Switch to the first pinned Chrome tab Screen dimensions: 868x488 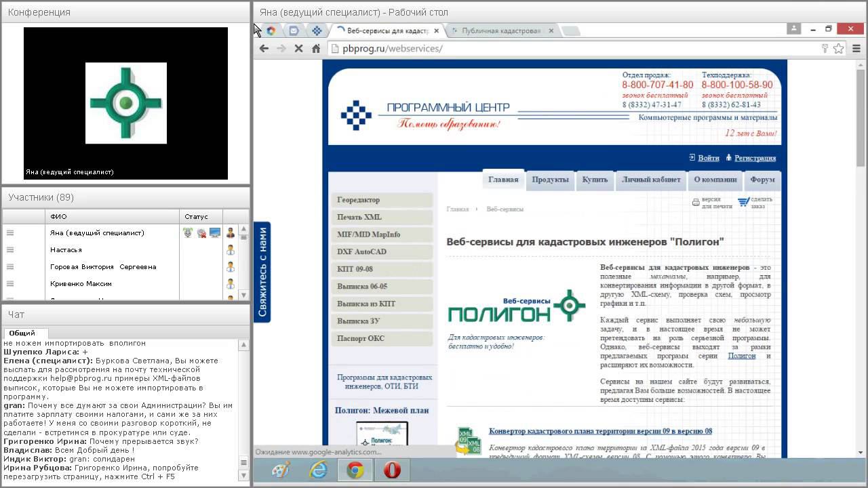pyautogui.click(x=271, y=30)
